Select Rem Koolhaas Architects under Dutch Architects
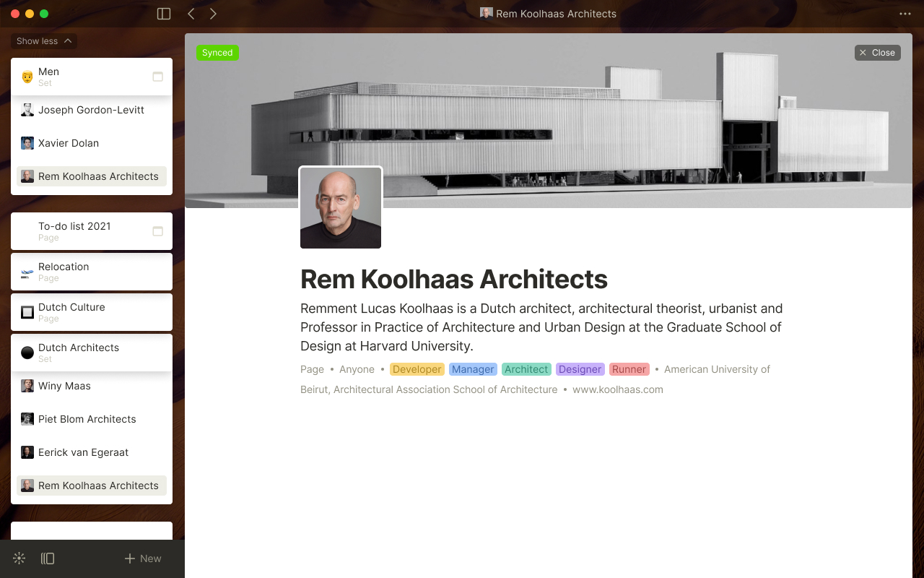 [92, 486]
